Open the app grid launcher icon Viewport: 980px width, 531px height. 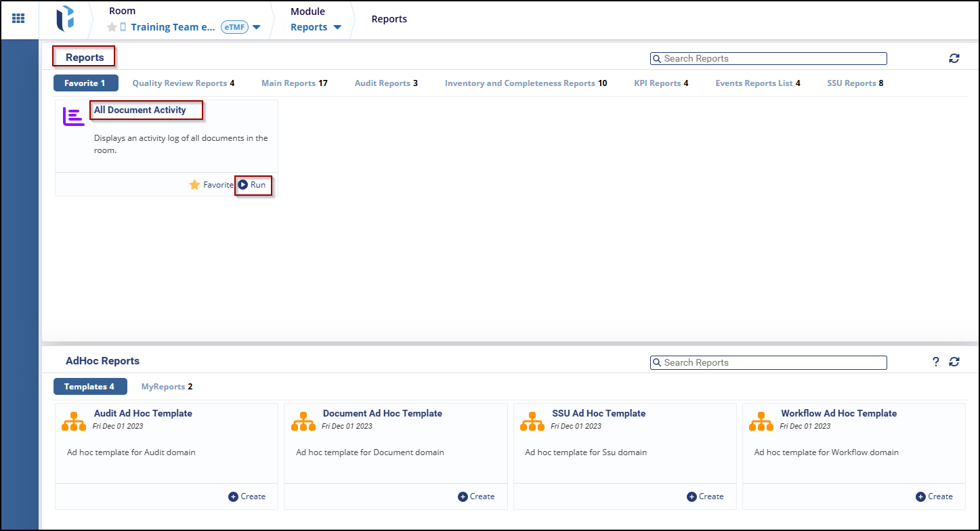pos(19,19)
